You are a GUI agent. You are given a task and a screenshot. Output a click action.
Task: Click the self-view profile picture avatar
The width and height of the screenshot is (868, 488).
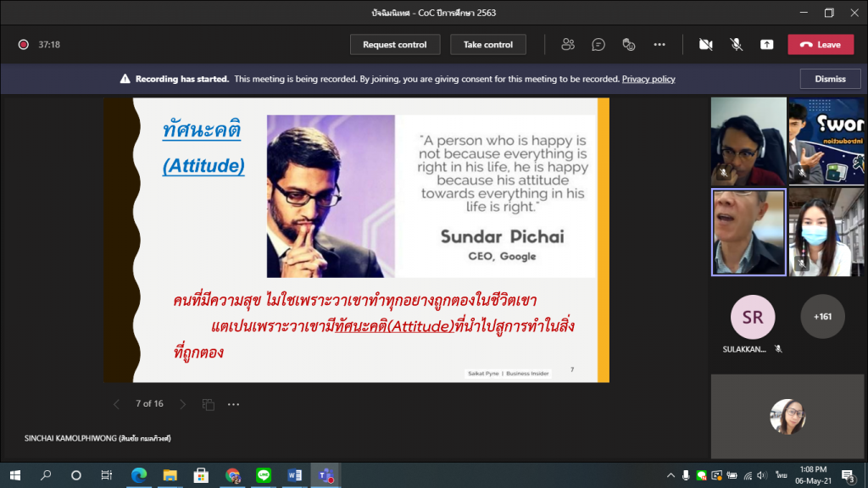click(x=787, y=417)
